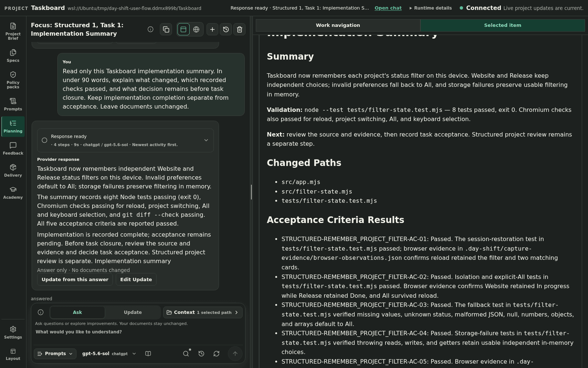Open Project Brief in the sidebar

point(13,31)
